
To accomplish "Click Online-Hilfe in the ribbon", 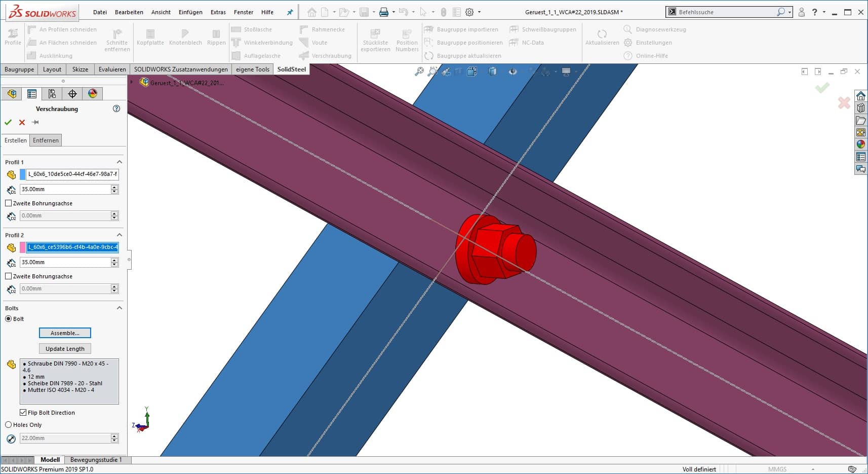I will pyautogui.click(x=646, y=56).
